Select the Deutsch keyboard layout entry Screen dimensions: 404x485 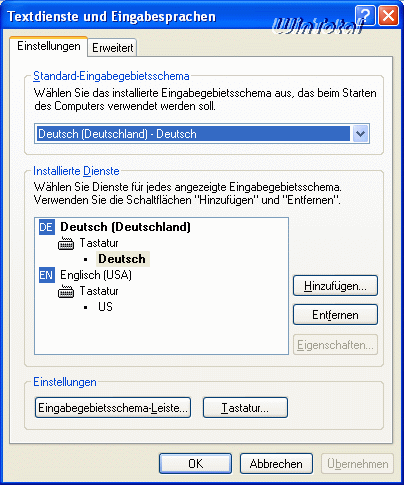point(122,259)
